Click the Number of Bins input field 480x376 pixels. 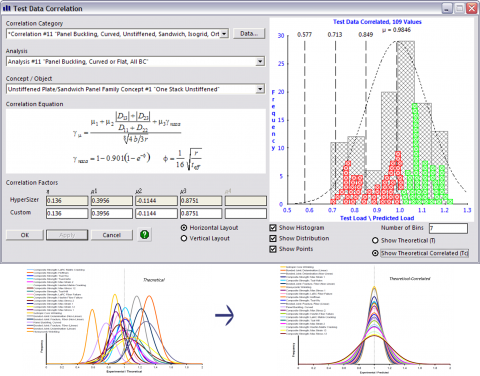click(448, 228)
